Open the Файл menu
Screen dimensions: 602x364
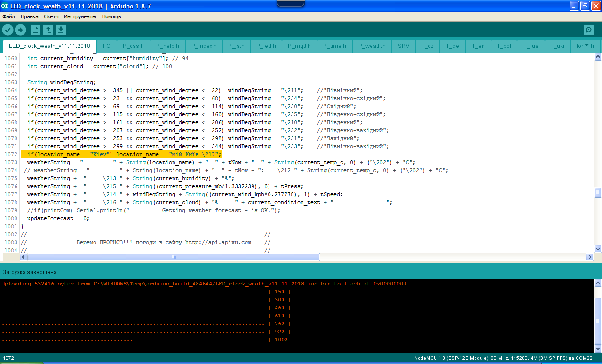click(x=8, y=16)
